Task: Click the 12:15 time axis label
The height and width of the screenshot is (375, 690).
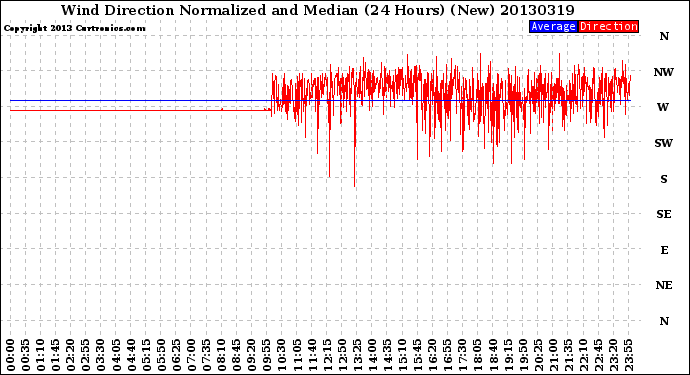Action: click(327, 355)
